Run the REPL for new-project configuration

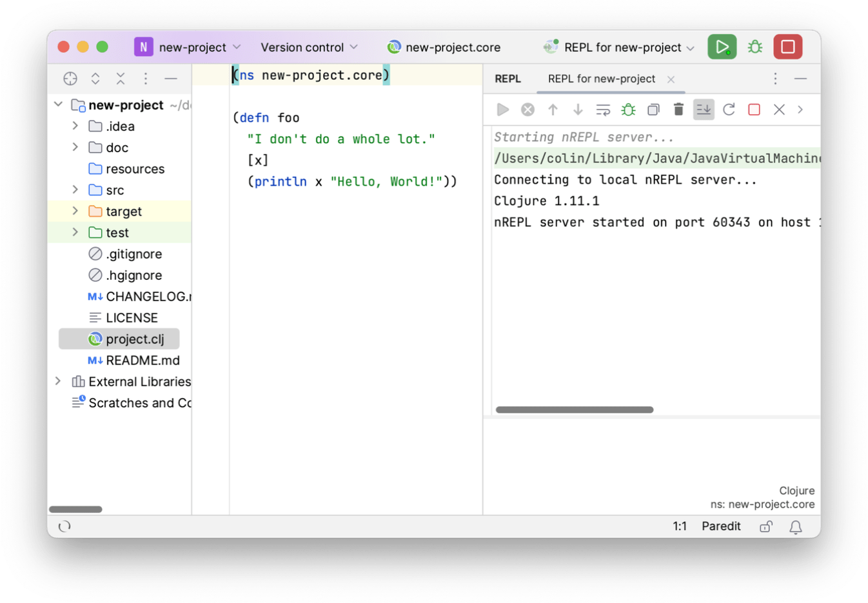coord(722,47)
